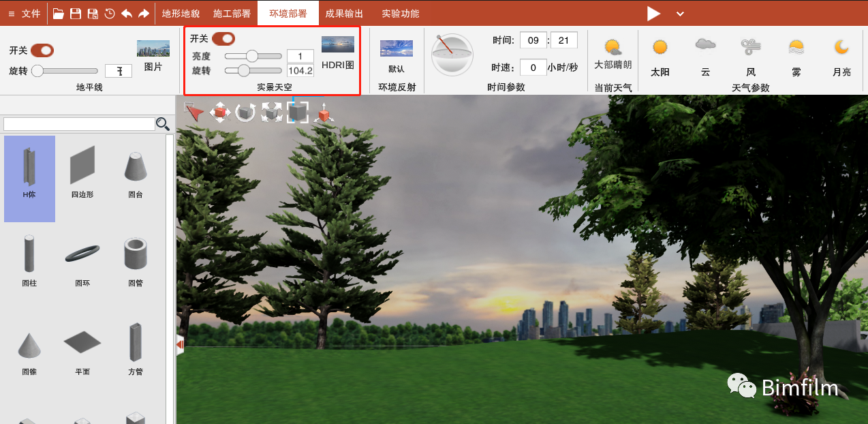Click the 亮度 value field
This screenshot has height=424, width=868.
pyautogui.click(x=300, y=57)
